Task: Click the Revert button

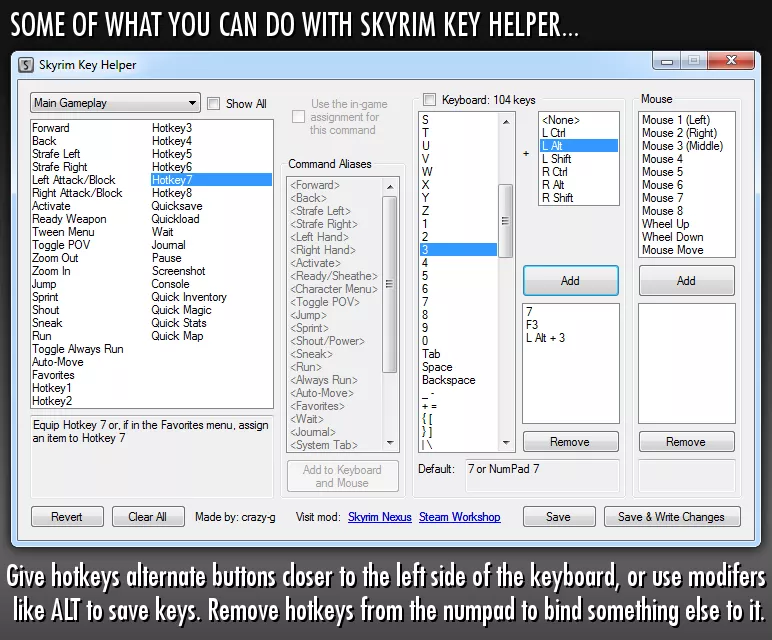Action: coord(67,517)
